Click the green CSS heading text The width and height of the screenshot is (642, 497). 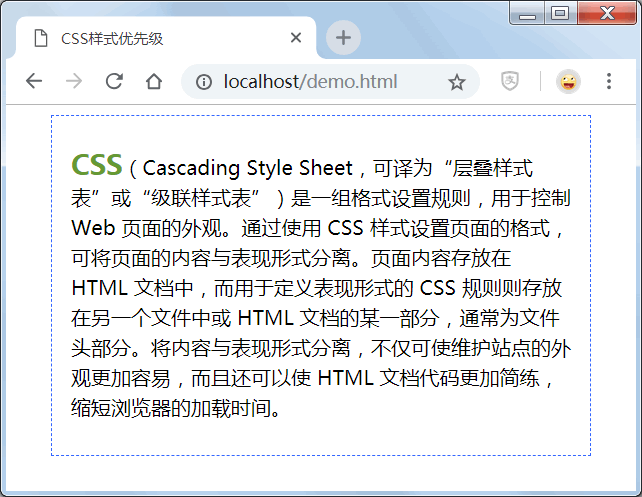(x=97, y=164)
